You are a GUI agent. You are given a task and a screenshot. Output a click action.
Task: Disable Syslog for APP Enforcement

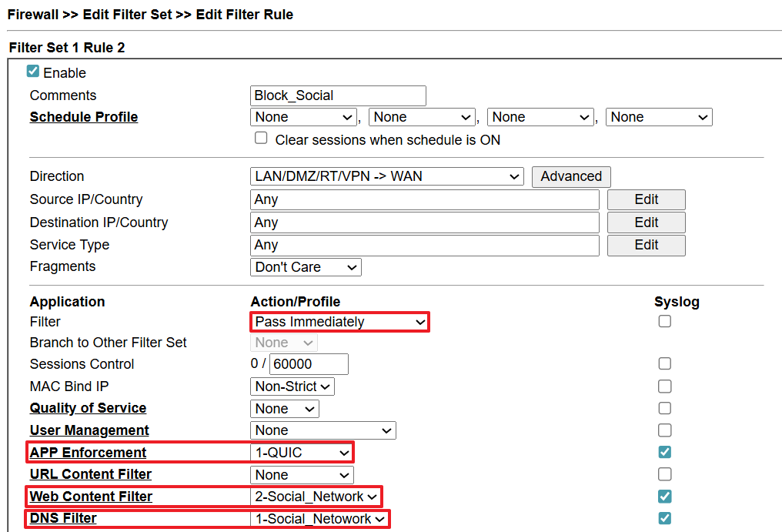tap(664, 452)
